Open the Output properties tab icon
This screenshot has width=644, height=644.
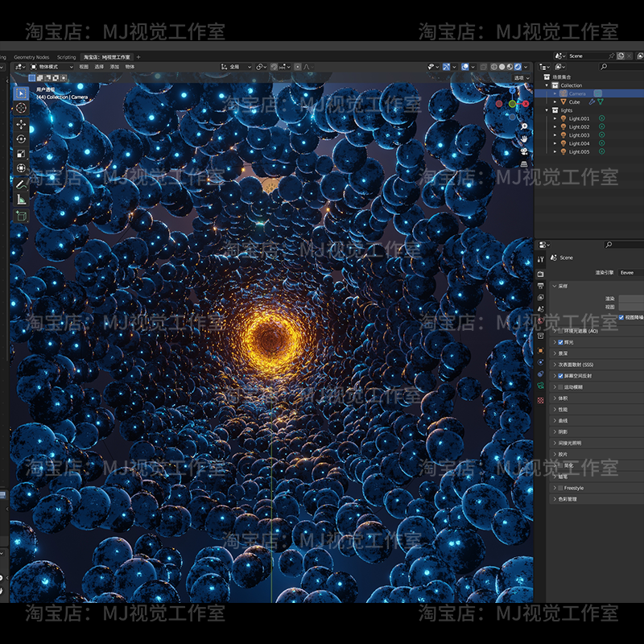tap(540, 286)
